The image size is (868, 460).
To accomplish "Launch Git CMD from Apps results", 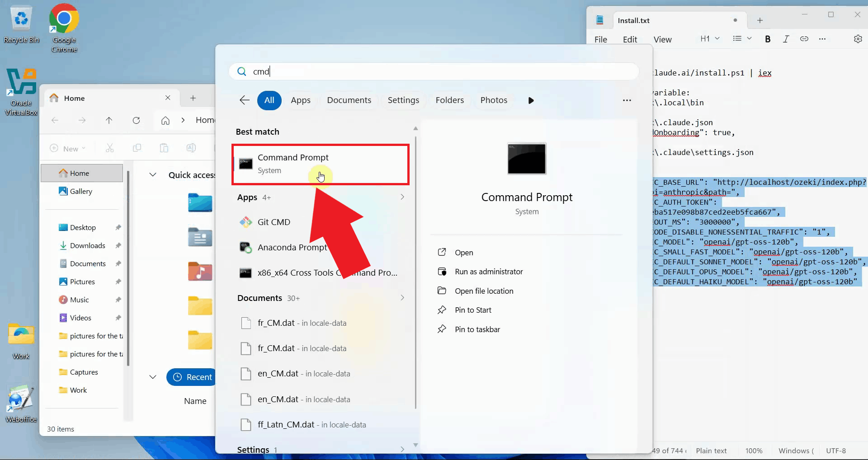I will click(x=274, y=222).
